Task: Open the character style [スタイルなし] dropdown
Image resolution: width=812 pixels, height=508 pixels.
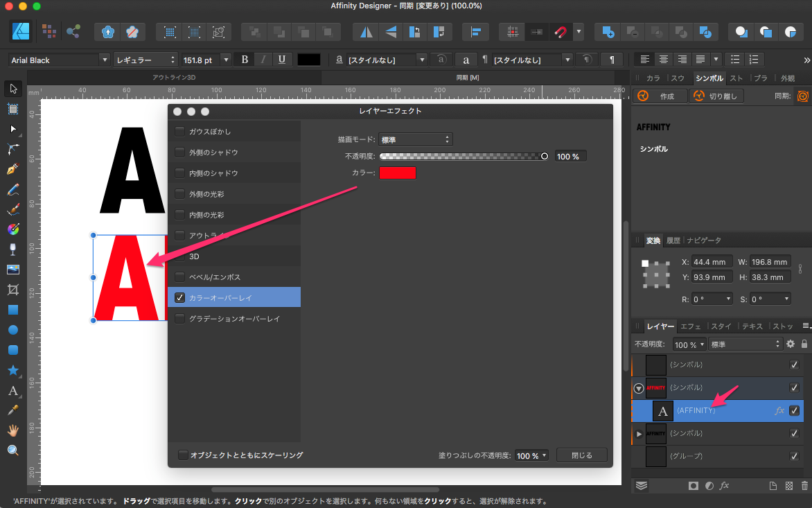Action: coord(421,60)
